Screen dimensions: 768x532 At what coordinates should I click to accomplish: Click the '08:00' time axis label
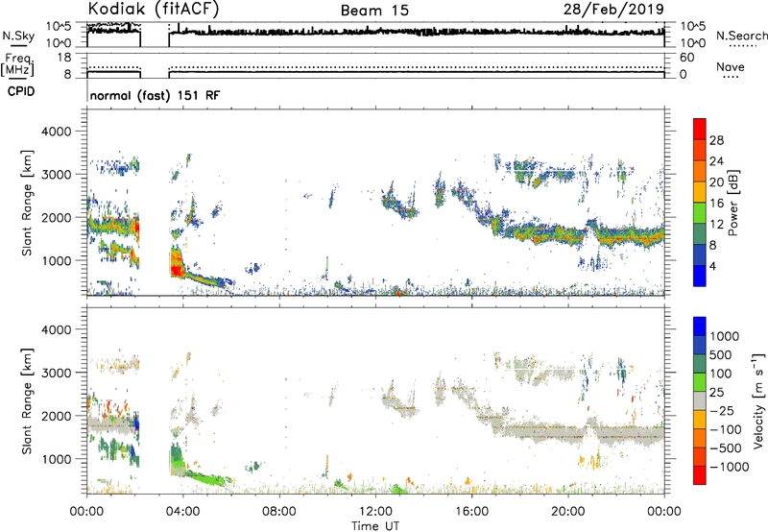[279, 512]
